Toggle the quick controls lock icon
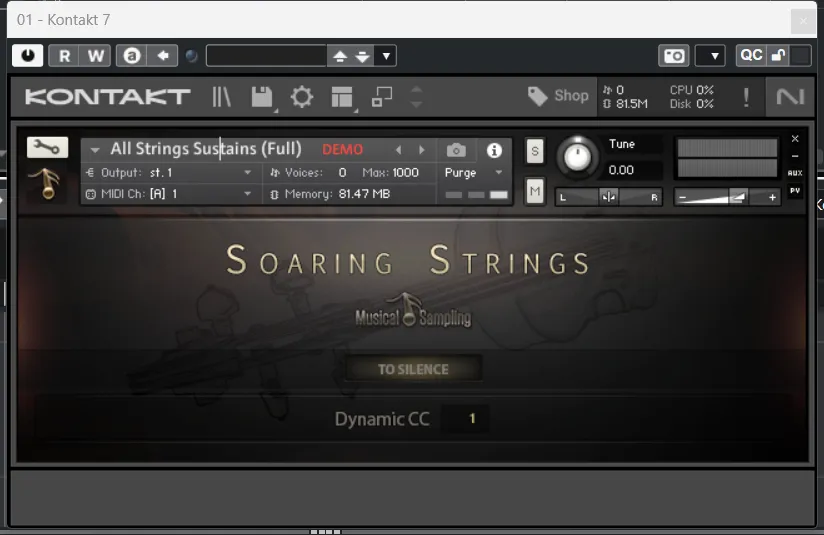Image resolution: width=824 pixels, height=535 pixels. coord(778,55)
